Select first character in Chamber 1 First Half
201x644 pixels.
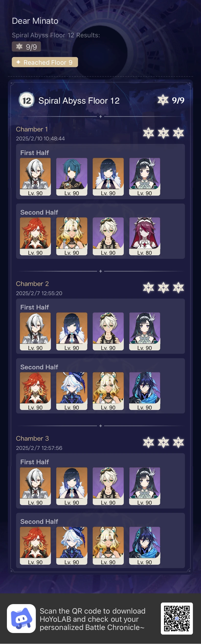click(35, 177)
